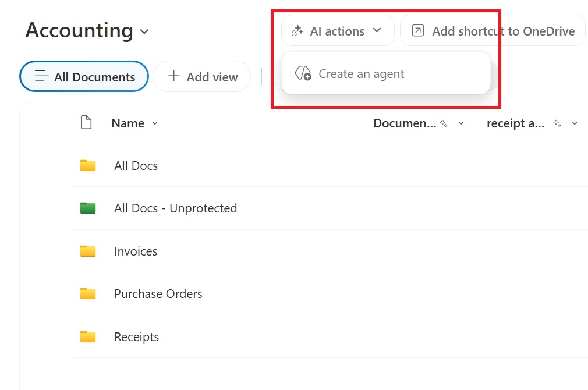Click the file type icon beside Name header
Screen dimensions: 588x390
[x=86, y=123]
